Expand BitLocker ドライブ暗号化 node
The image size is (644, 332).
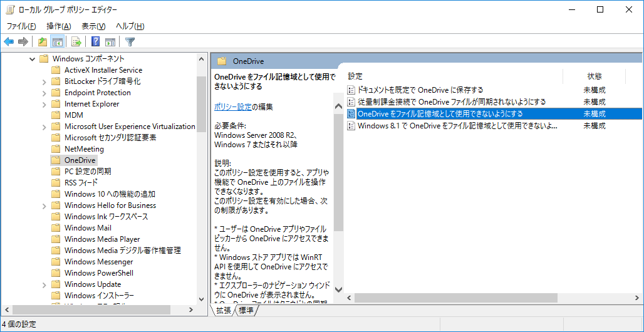pos(44,81)
